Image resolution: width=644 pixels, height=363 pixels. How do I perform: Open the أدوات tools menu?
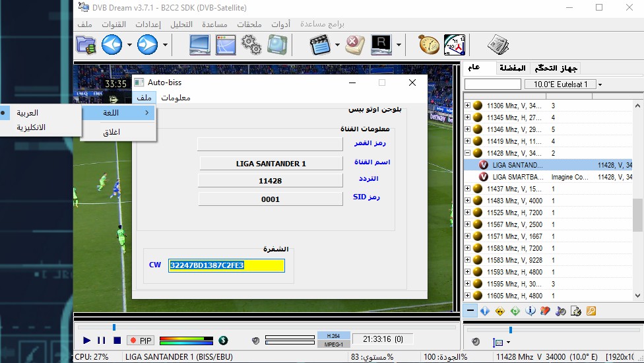pyautogui.click(x=280, y=24)
